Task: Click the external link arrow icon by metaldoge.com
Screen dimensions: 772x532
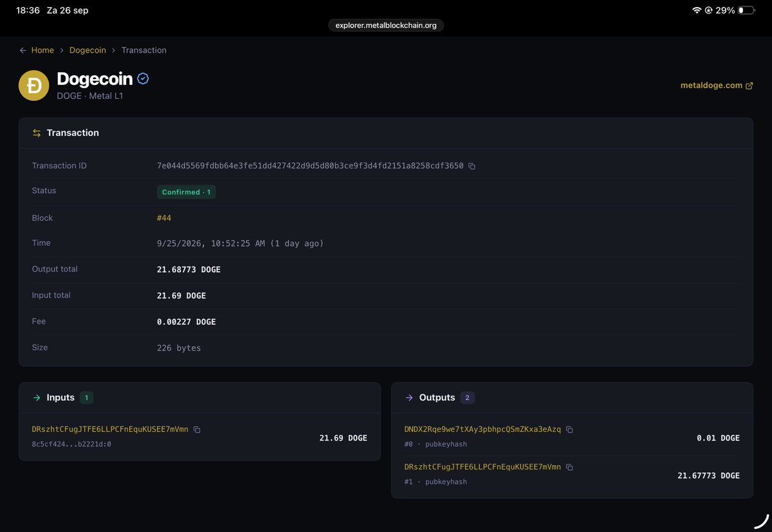Action: 749,86
